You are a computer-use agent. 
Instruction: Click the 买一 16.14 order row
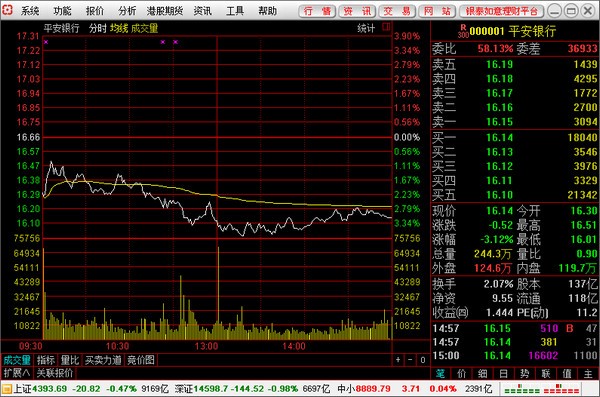(x=515, y=137)
